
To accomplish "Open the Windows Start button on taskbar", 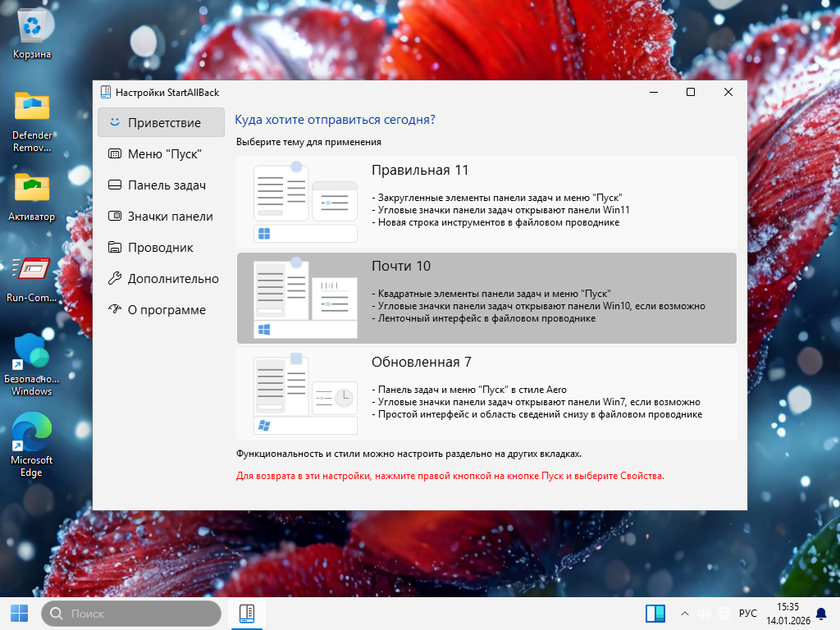I will 20,614.
